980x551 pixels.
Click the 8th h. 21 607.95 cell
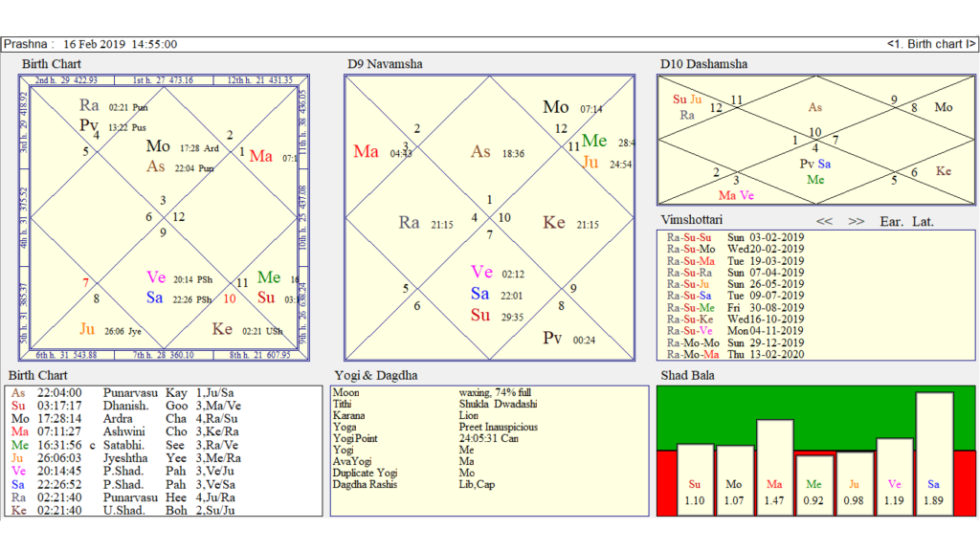tap(260, 355)
